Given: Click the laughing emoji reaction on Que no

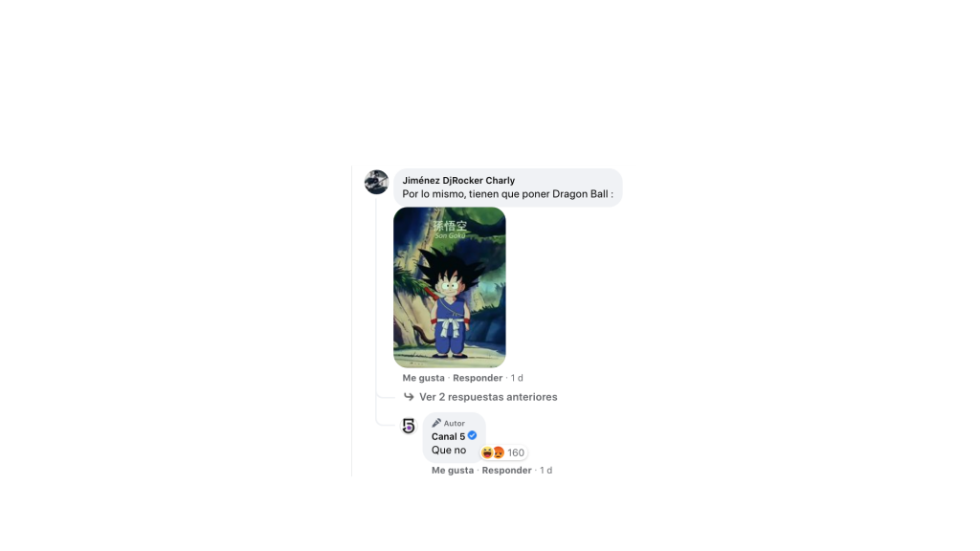Looking at the screenshot, I should [487, 452].
